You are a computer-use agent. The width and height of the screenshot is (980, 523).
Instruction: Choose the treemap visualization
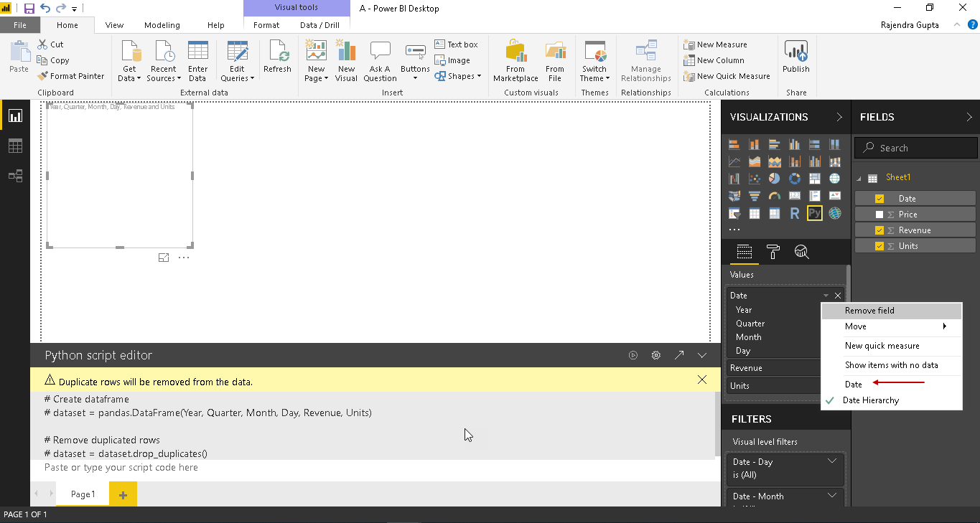coord(814,179)
